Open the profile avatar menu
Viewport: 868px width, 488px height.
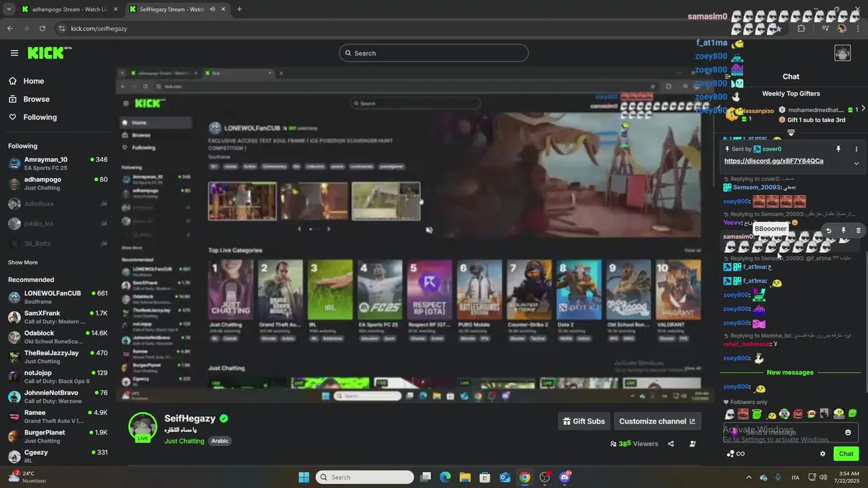tap(842, 53)
